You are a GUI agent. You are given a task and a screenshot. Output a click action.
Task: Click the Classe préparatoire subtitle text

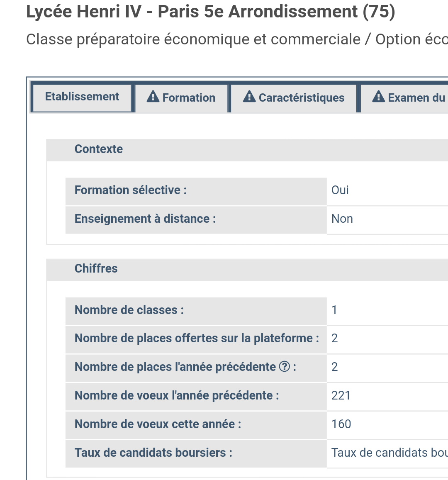tap(236, 39)
